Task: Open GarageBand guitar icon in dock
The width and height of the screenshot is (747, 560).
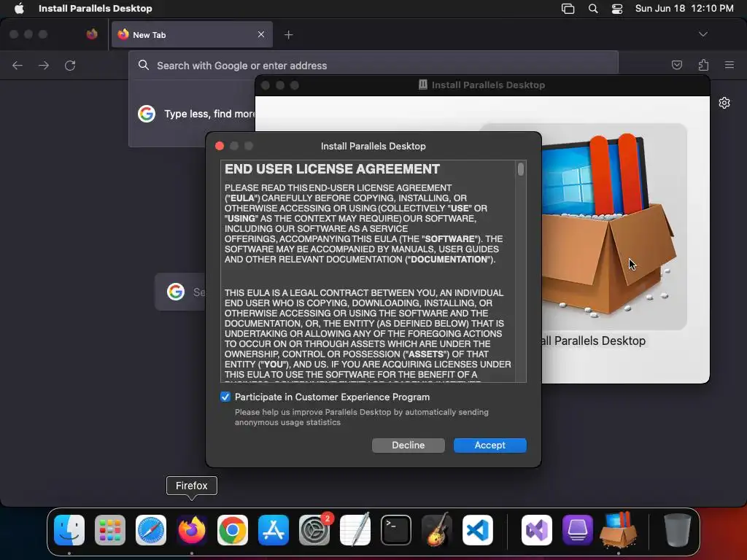Action: point(437,530)
